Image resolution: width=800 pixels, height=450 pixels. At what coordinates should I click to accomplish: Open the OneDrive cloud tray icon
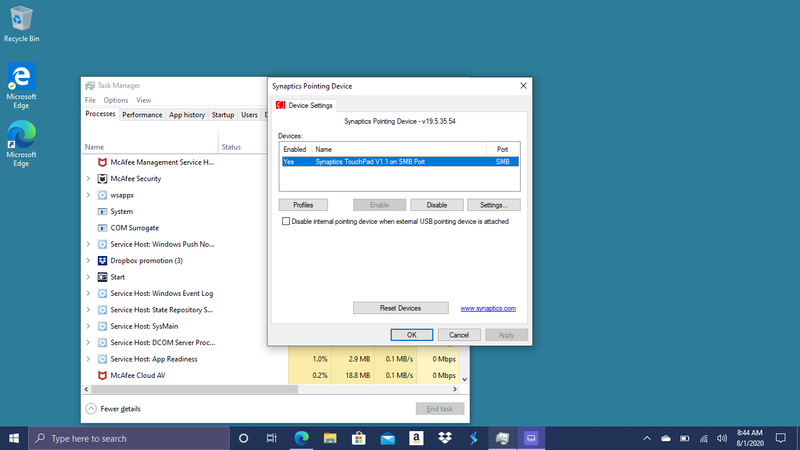[666, 438]
